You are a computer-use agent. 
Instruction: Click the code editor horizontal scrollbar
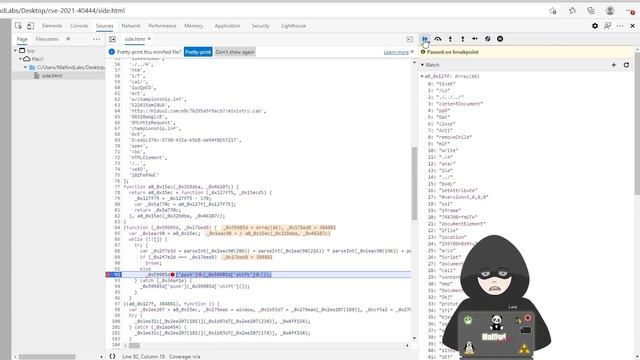(x=134, y=345)
